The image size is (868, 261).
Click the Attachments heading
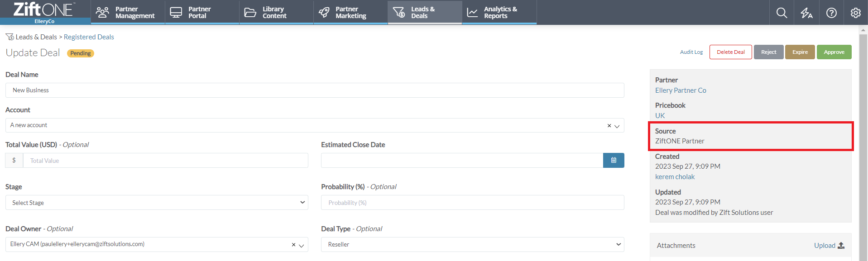(676, 245)
